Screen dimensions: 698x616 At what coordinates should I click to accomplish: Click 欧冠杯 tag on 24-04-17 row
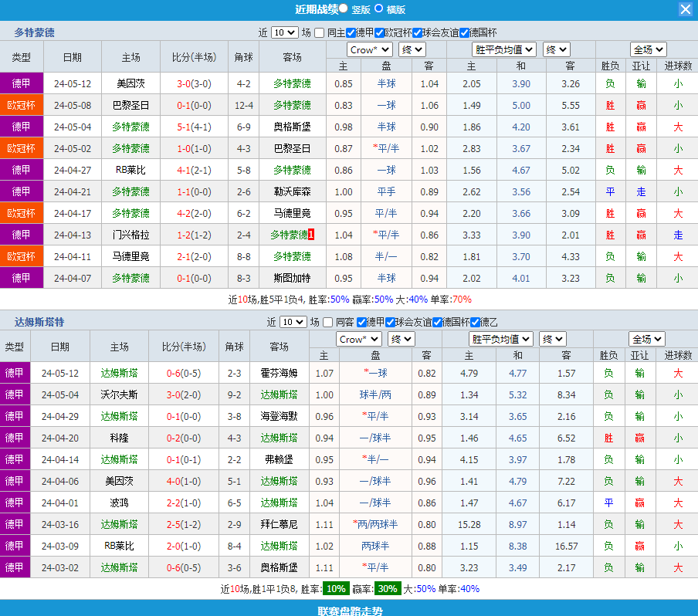(x=22, y=213)
